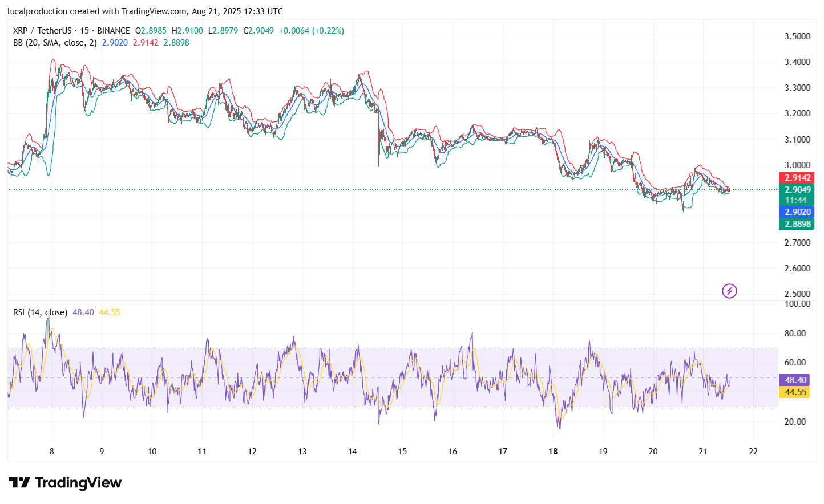Image resolution: width=824 pixels, height=504 pixels.
Task: Click date label 11 on time axis
Action: click(x=202, y=452)
